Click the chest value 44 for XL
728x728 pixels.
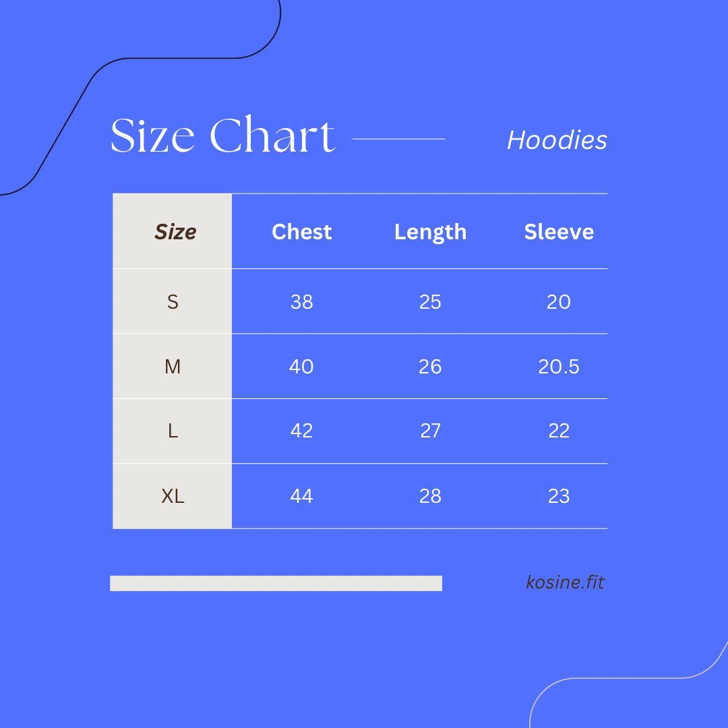pyautogui.click(x=301, y=496)
